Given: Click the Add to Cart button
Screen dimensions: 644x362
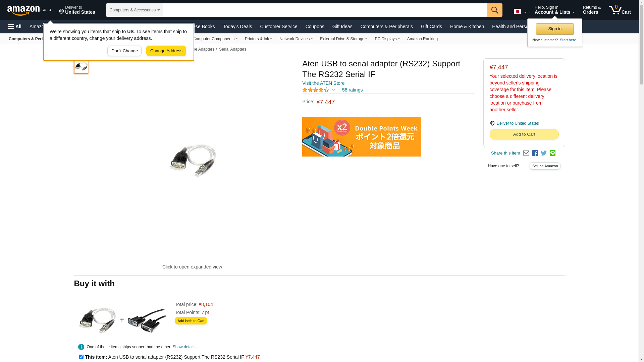Looking at the screenshot, I should click(x=524, y=134).
